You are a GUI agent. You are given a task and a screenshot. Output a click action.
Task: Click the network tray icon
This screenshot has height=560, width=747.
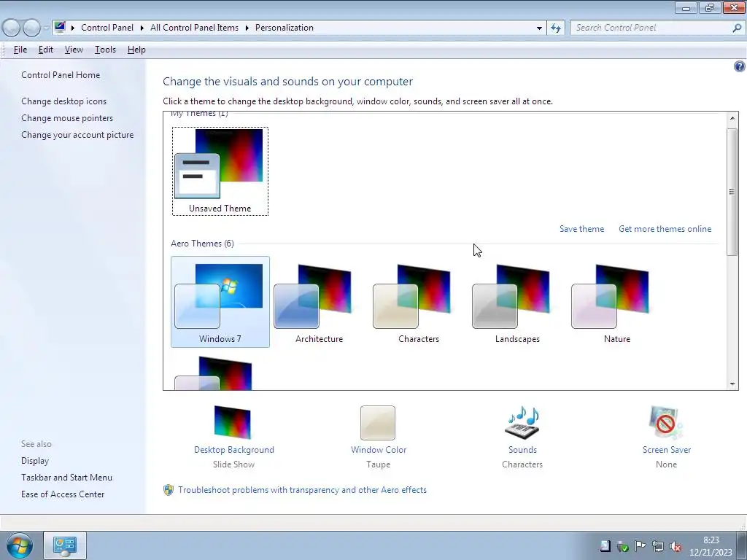[x=658, y=546]
